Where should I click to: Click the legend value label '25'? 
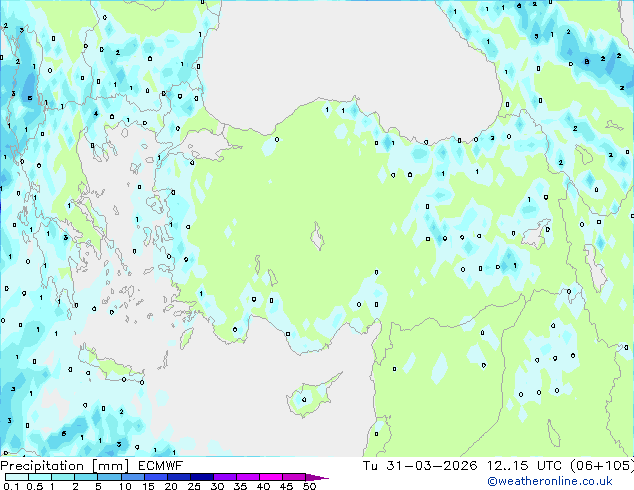[x=194, y=486]
